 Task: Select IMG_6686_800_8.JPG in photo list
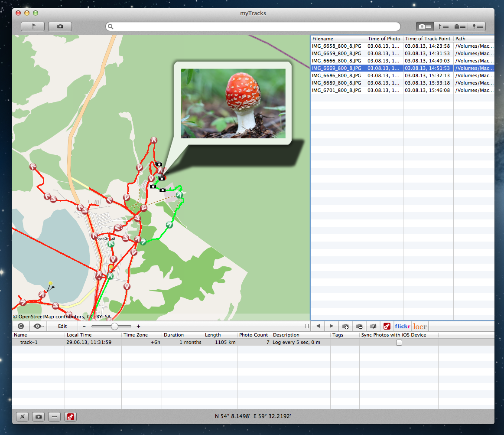336,75
